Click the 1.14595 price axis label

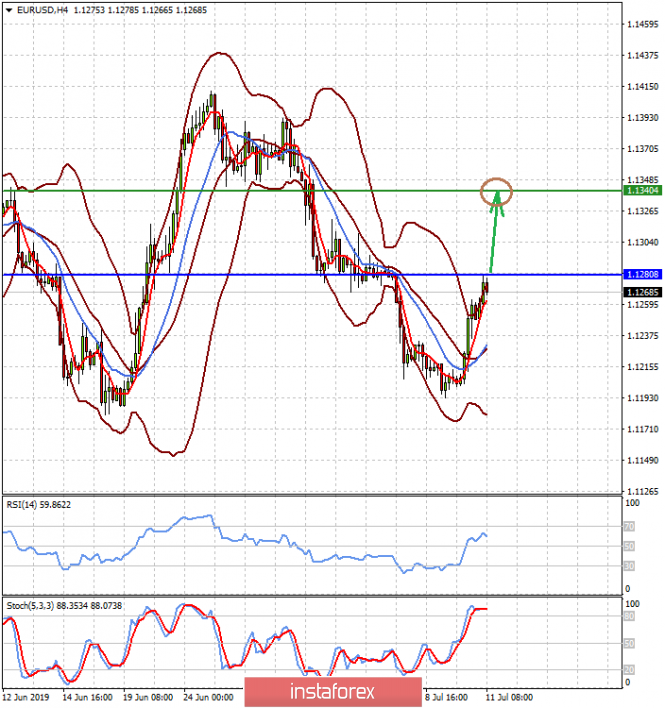[x=642, y=24]
